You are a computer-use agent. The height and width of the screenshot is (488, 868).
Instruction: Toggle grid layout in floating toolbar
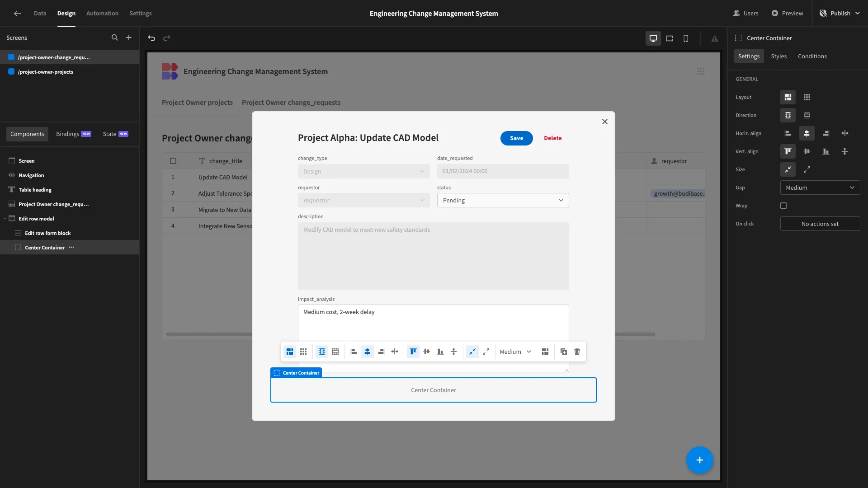pyautogui.click(x=303, y=352)
